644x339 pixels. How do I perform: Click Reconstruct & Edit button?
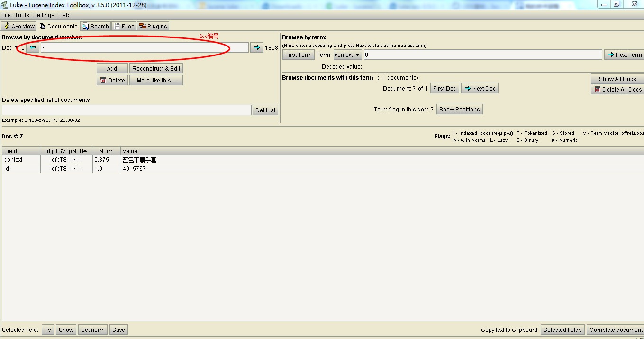(156, 68)
